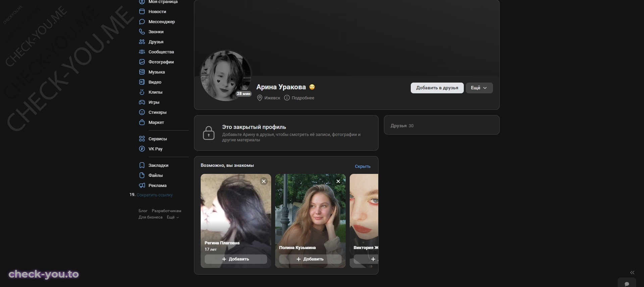The width and height of the screenshot is (644, 287).
Task: Open the chat bubble button at bottom right
Action: pos(627,284)
